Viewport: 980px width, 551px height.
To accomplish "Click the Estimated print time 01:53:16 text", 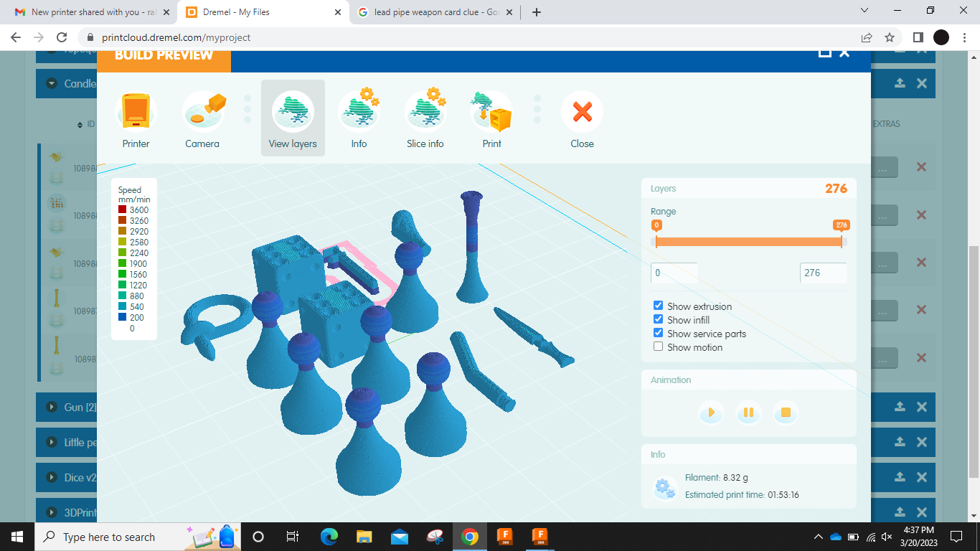I will 742,494.
